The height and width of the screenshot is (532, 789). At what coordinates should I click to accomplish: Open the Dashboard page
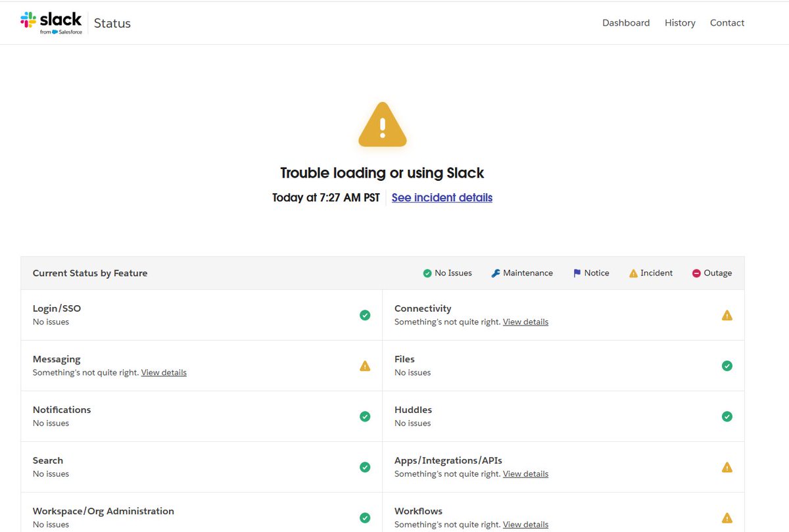[626, 22]
